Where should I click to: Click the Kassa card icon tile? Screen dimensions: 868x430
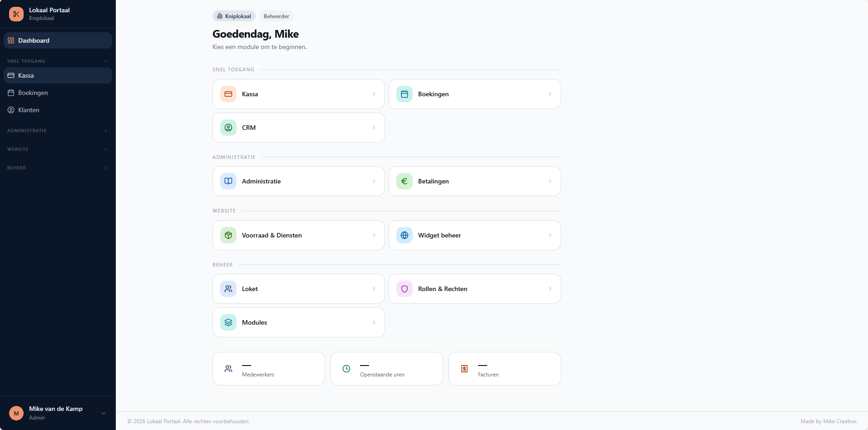228,94
